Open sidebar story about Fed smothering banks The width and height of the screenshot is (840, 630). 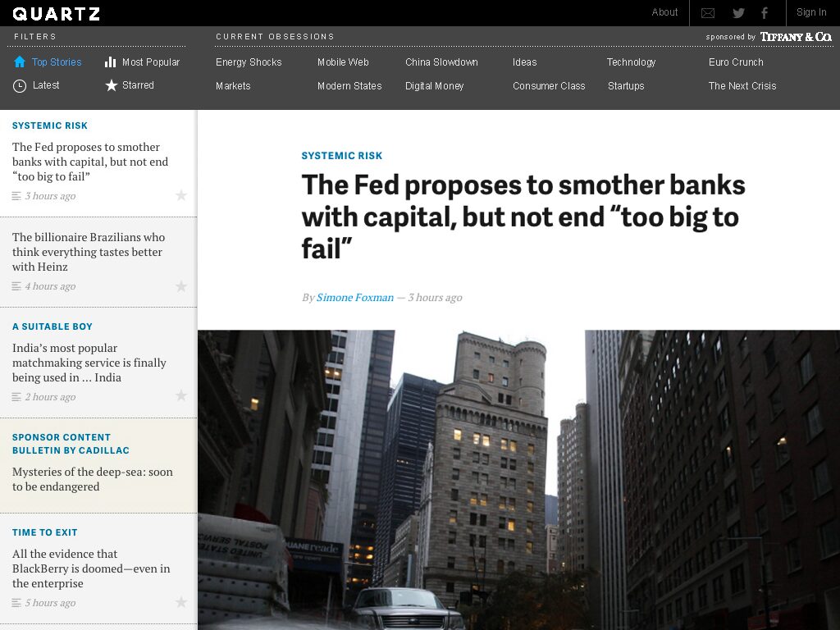point(90,162)
